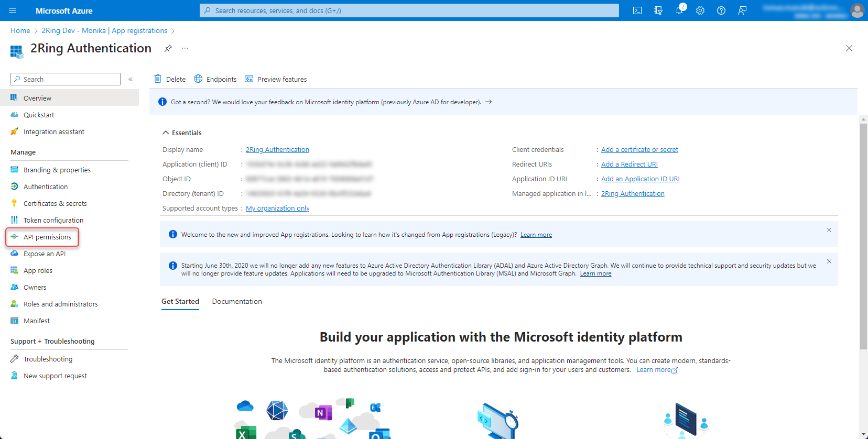Dismiss the ADAL deprecation notice banner
The width and height of the screenshot is (868, 439).
click(829, 261)
